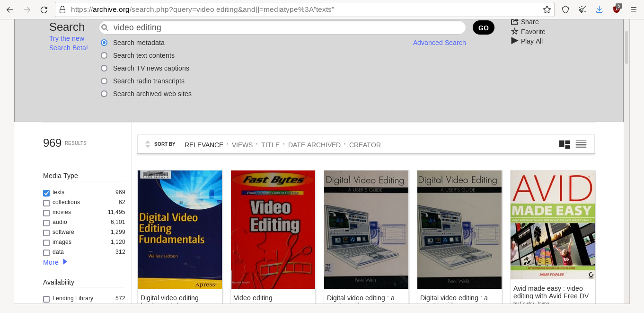This screenshot has height=313, width=644.
Task: Check the software media type filter
Action: pos(46,233)
